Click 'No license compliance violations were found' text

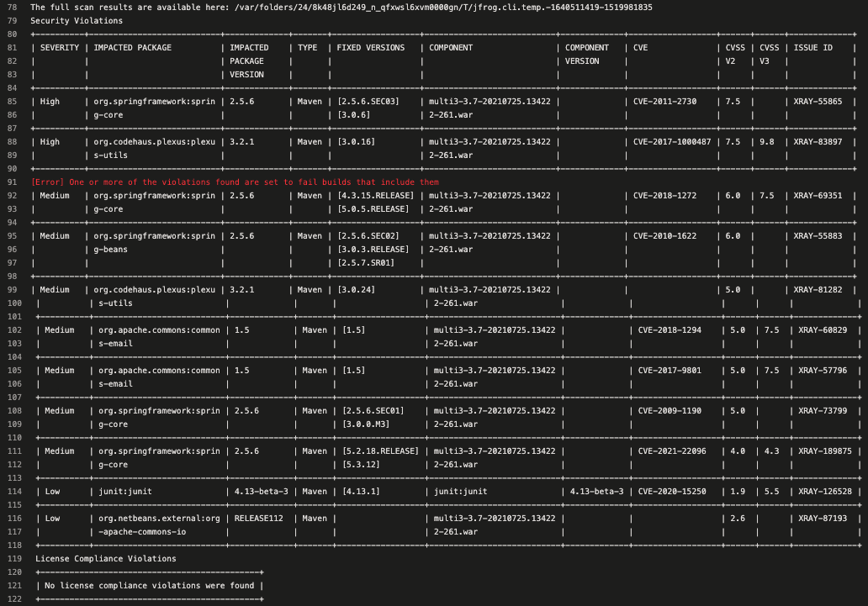(150, 586)
